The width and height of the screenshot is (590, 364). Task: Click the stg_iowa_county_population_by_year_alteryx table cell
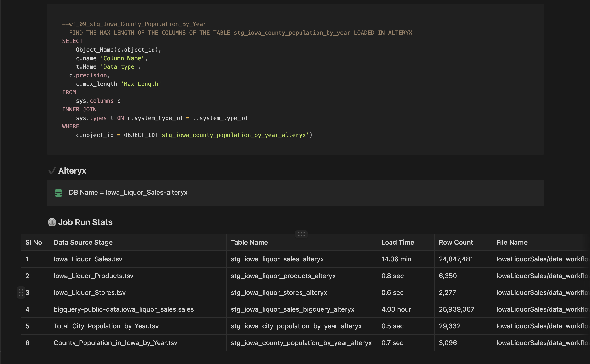click(x=301, y=342)
